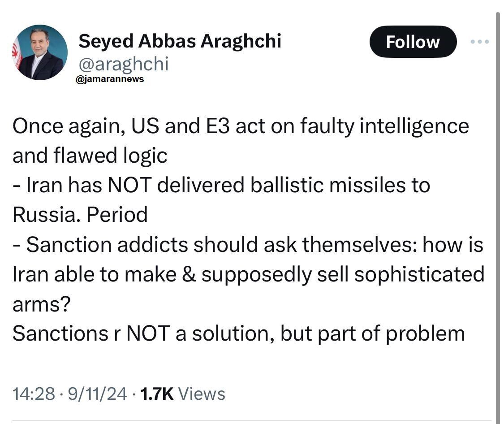Click the "and flawed logic" text line
Viewport: 504px width, 424px height.
pos(90,156)
